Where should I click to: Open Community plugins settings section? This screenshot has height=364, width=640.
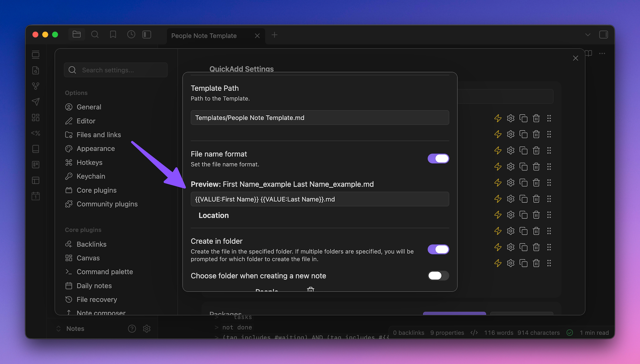tap(107, 204)
